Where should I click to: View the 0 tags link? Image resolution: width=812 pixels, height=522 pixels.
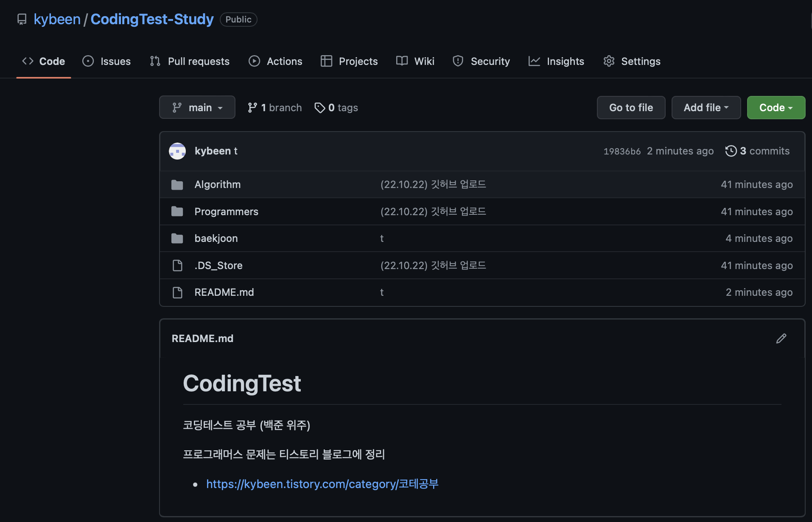336,108
